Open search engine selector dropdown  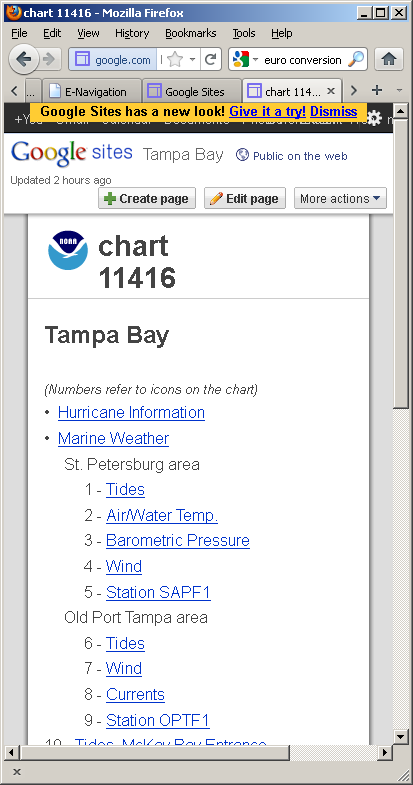click(x=245, y=60)
